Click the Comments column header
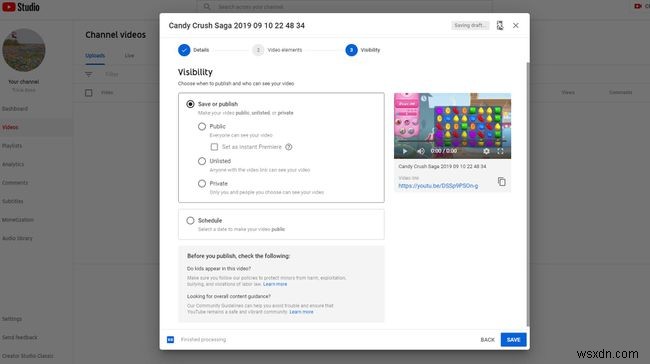This screenshot has width=650, height=364. tap(621, 92)
